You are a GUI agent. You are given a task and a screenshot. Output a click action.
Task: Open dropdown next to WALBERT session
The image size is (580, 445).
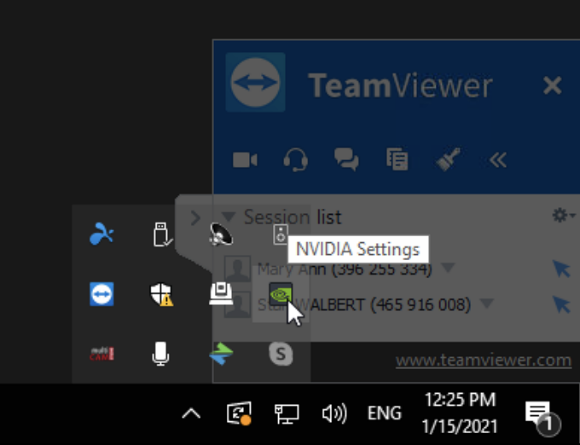(487, 303)
